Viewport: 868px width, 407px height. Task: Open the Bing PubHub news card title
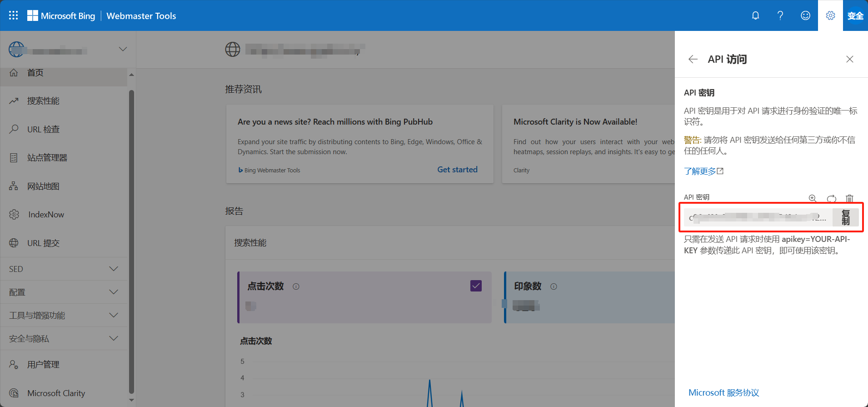click(x=335, y=122)
